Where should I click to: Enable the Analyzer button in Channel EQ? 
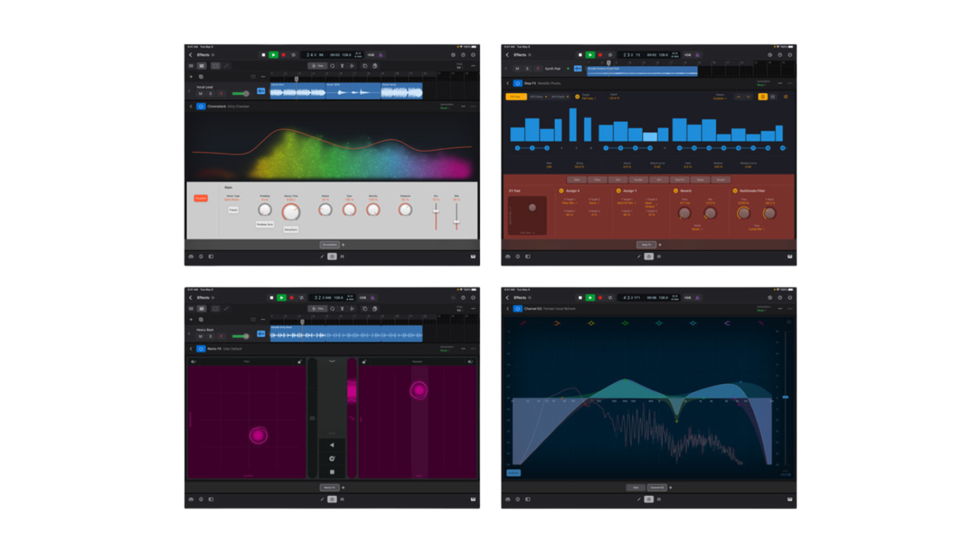(x=514, y=473)
